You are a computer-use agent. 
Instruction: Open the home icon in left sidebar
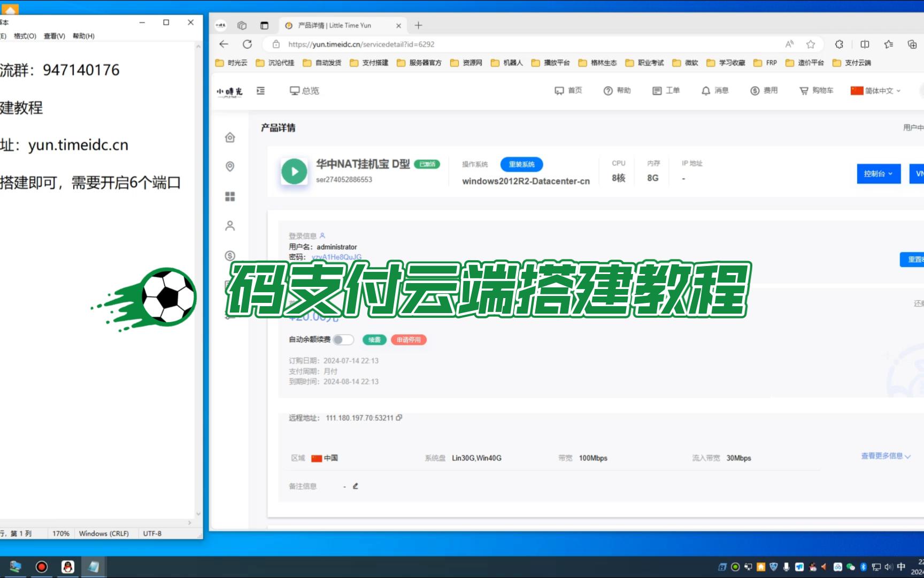(230, 138)
